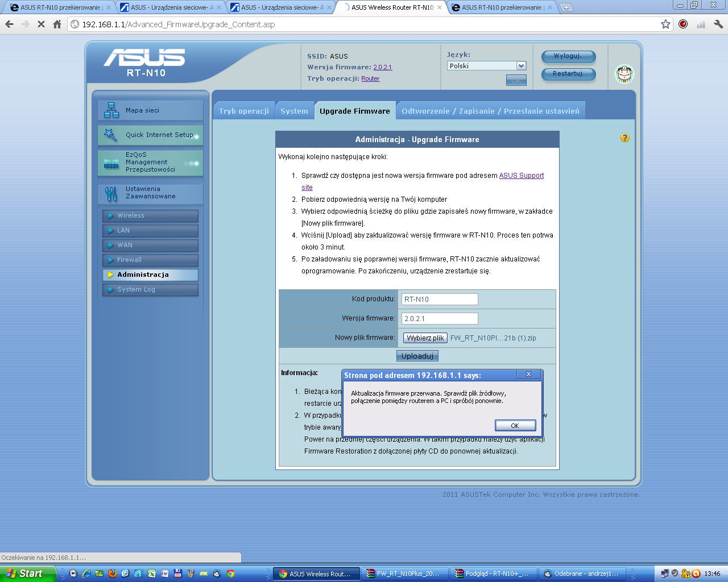Image resolution: width=728 pixels, height=582 pixels.
Task: Open EzQoS Management Przepustowości panel icon
Action: pos(110,163)
